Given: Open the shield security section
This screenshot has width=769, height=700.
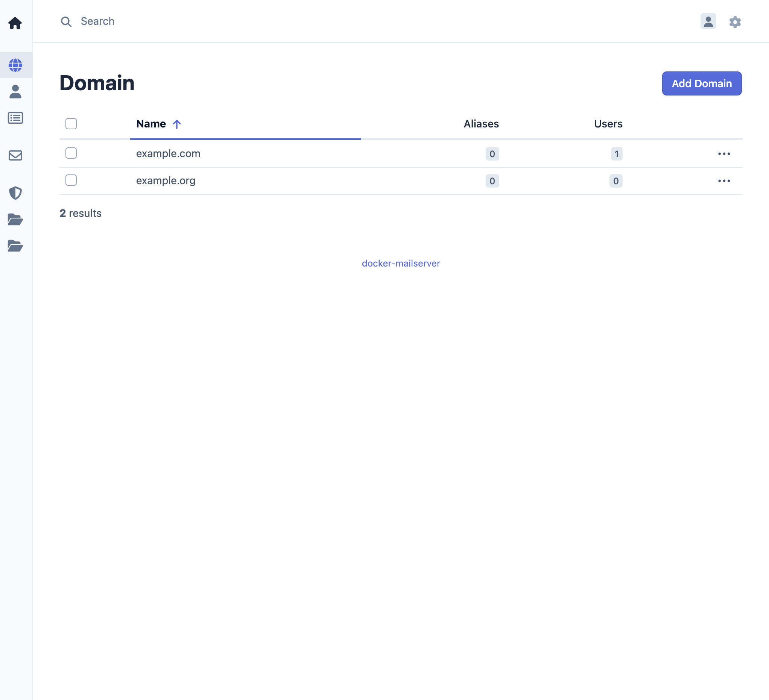Looking at the screenshot, I should [x=15, y=193].
